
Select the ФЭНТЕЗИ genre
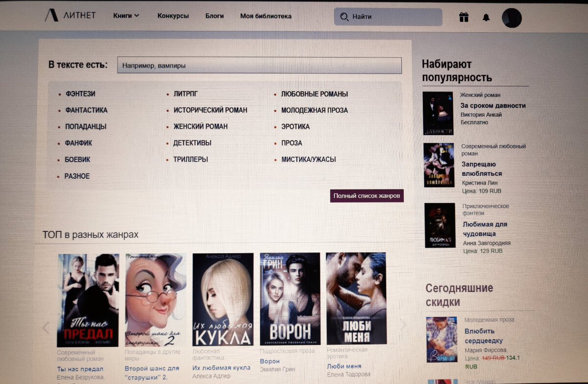[x=80, y=94]
